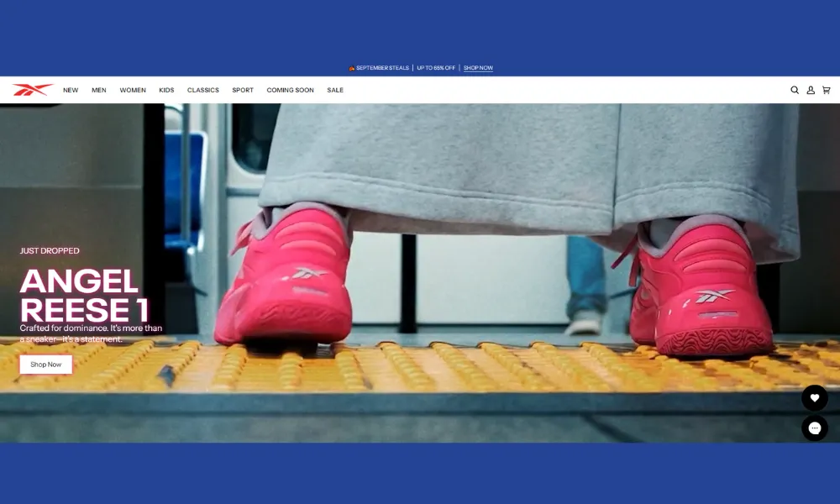Open the floating chat bubble button
The image size is (840, 504).
(x=814, y=428)
